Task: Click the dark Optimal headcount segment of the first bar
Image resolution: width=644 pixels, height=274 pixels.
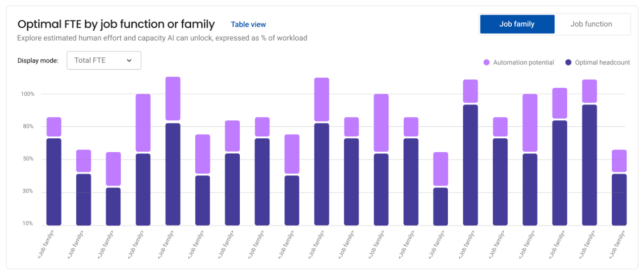Action: coord(54,181)
